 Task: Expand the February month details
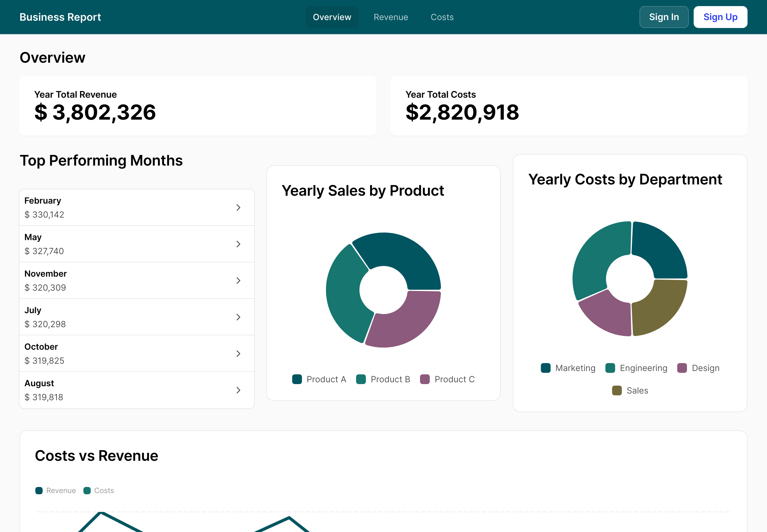pyautogui.click(x=239, y=208)
